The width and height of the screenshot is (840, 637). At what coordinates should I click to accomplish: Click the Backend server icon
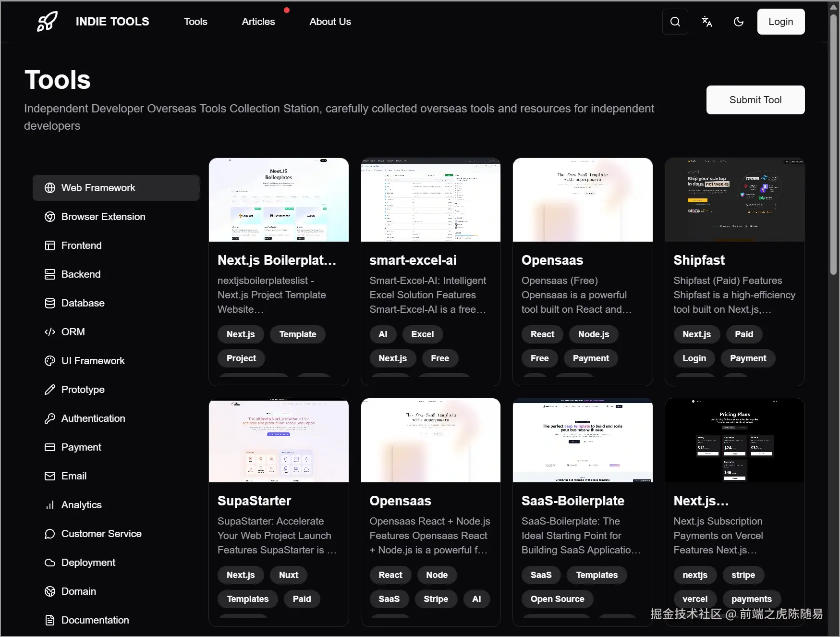50,274
